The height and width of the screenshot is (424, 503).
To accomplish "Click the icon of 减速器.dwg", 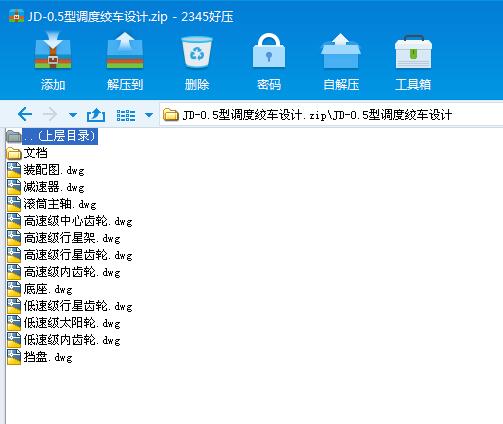I will [14, 187].
